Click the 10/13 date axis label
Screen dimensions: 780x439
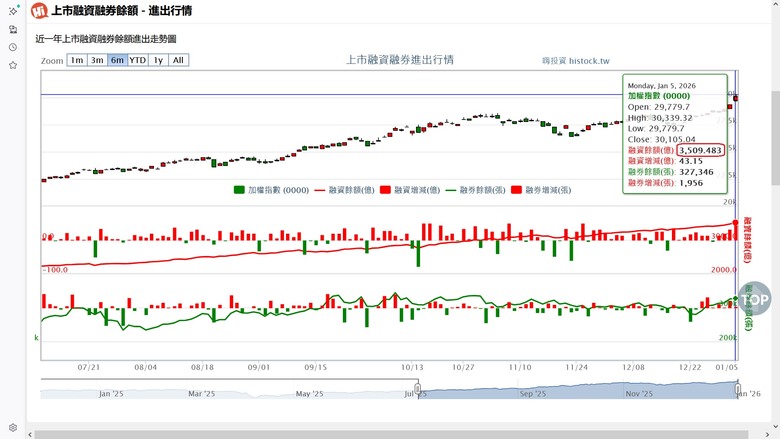[x=412, y=367]
